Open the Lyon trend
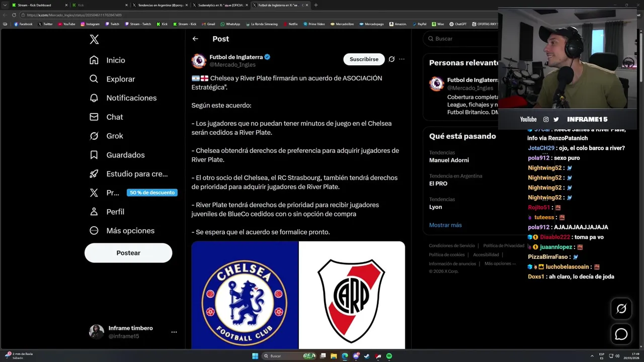 click(x=436, y=207)
